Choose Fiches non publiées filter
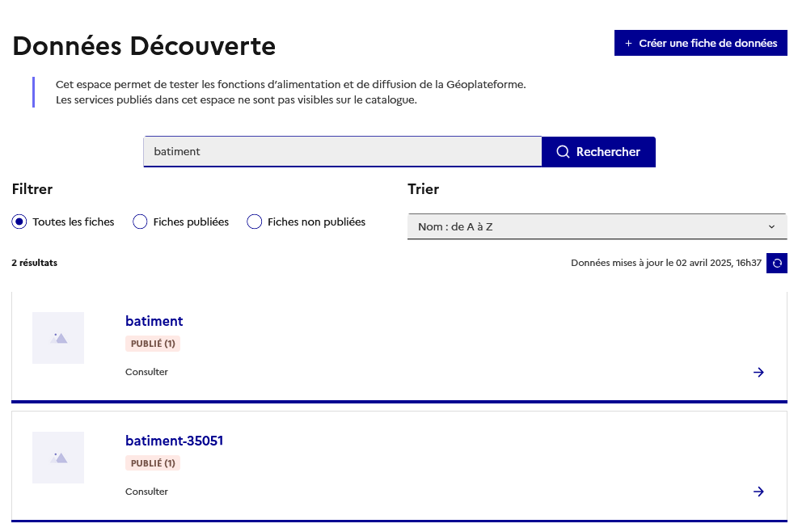The image size is (798, 532). [x=255, y=222]
